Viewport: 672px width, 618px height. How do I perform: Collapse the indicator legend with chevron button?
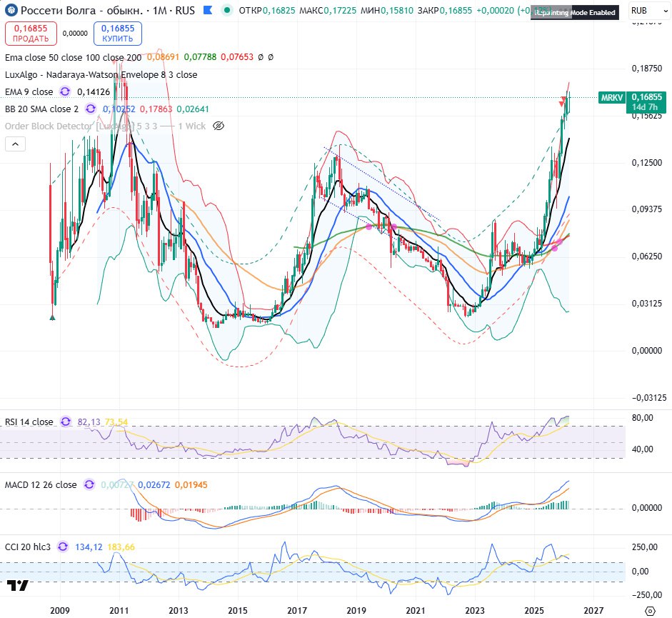(x=16, y=144)
